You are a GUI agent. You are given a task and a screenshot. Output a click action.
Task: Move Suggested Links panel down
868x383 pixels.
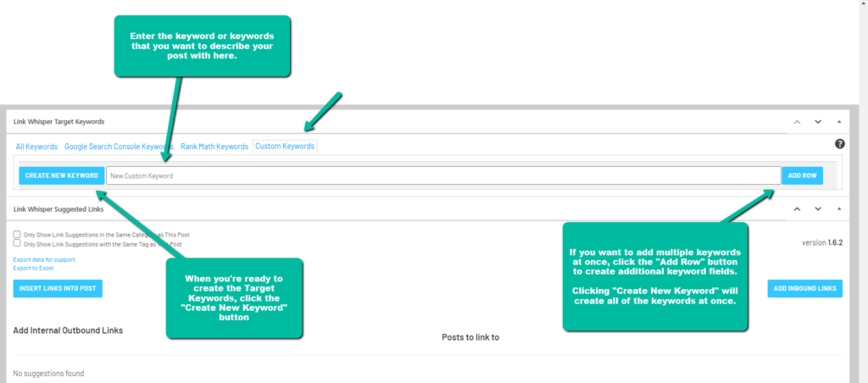[818, 208]
